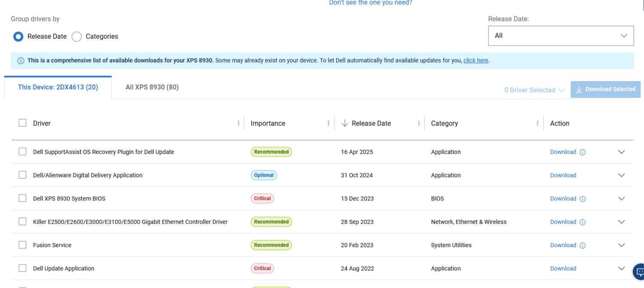Tick the select-all checkbox in Driver header
The image size is (644, 288).
click(22, 123)
